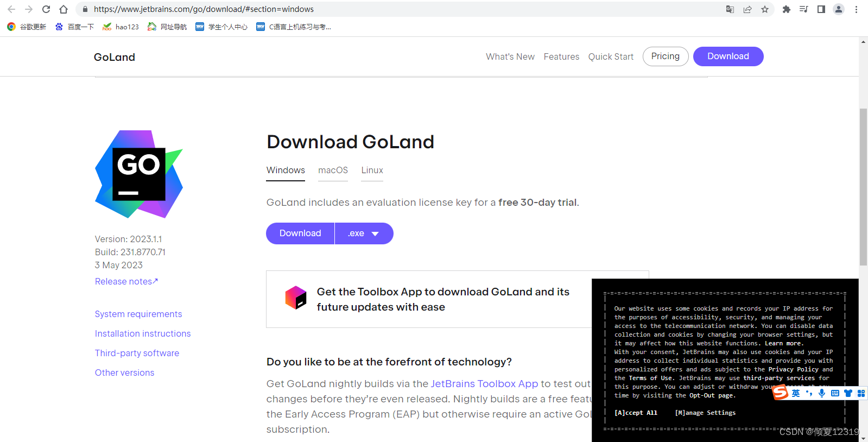Click the 3 May 2023 date text
Viewport: 868px width, 442px height.
click(119, 265)
